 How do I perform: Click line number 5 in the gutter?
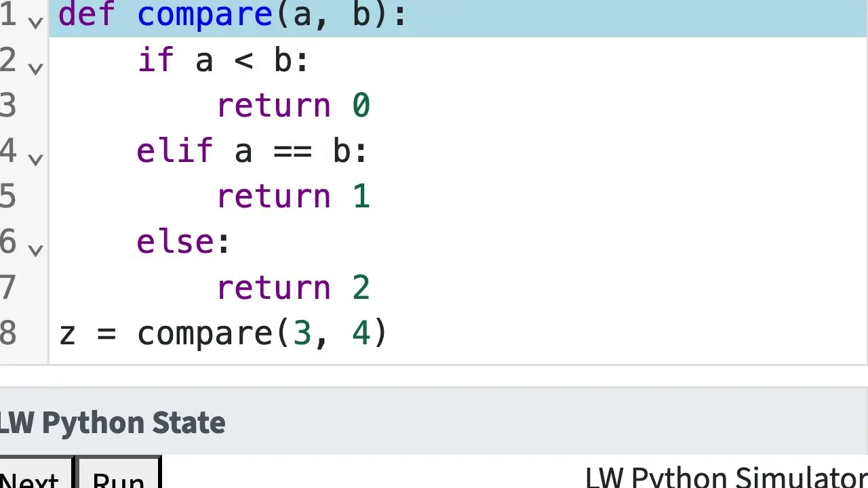(8, 197)
